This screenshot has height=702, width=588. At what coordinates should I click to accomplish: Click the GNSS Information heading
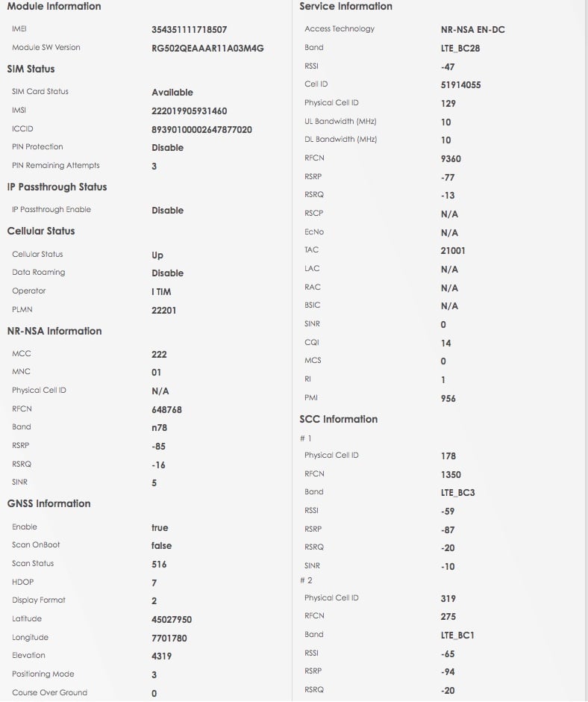coord(49,503)
